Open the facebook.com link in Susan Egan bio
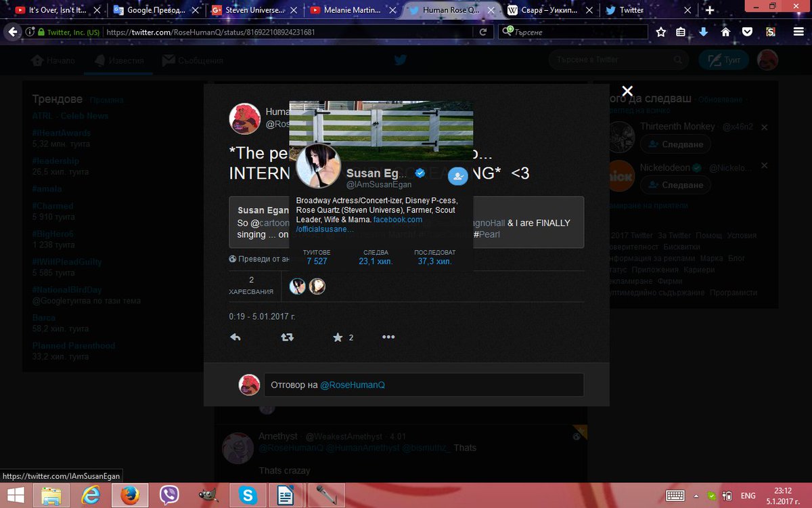812x508 pixels. point(398,219)
